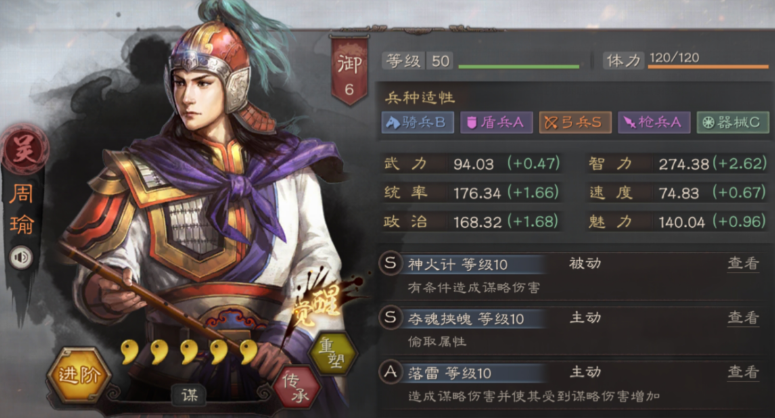
Task: Select the 器械C troop aptitude tag
Action: pyautogui.click(x=733, y=122)
